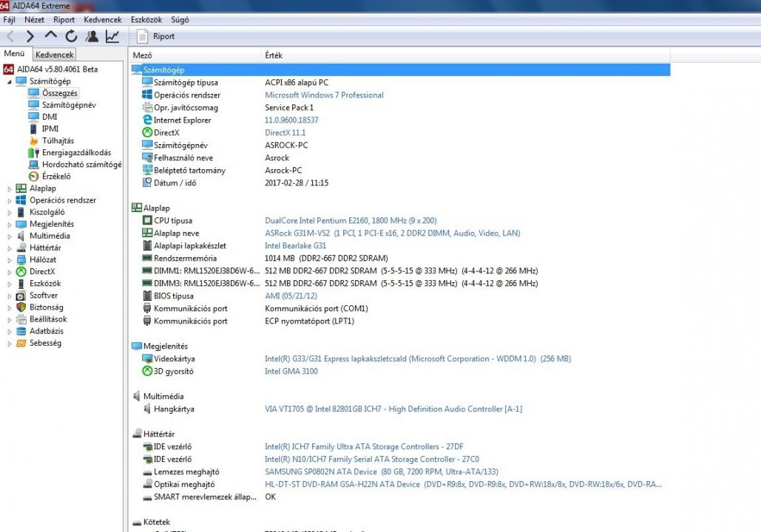The image size is (761, 532).
Task: Click the Szoftver icon in the sidebar tree
Action: click(x=21, y=296)
